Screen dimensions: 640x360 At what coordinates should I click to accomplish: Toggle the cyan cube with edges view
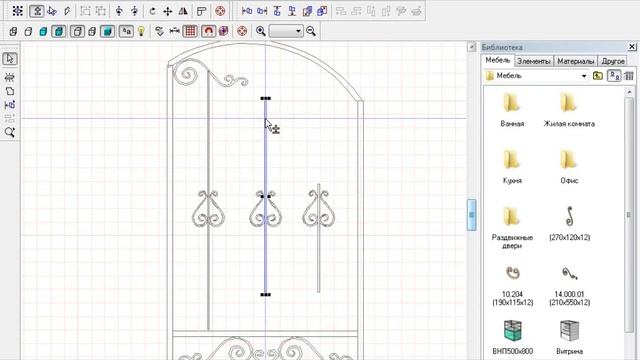coord(58,31)
